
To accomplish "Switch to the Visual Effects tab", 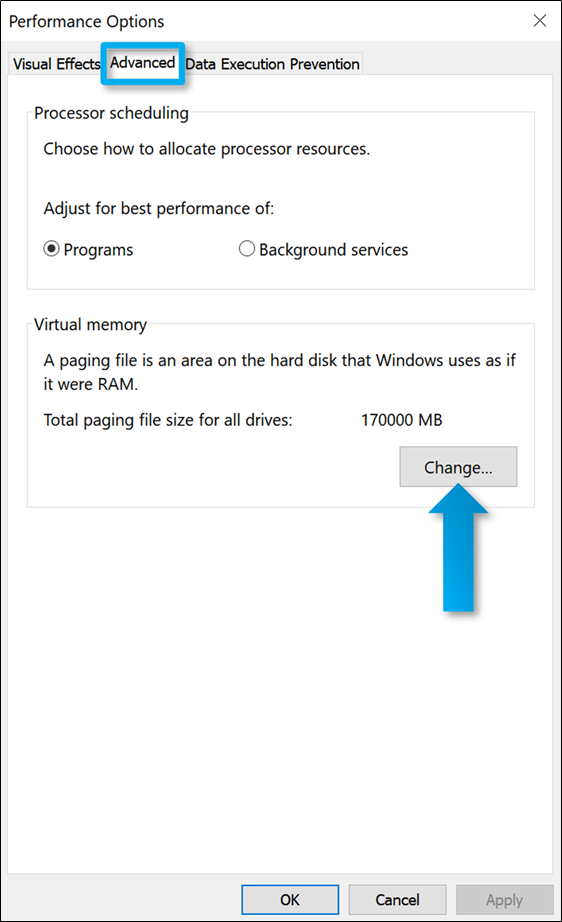I will [x=56, y=64].
